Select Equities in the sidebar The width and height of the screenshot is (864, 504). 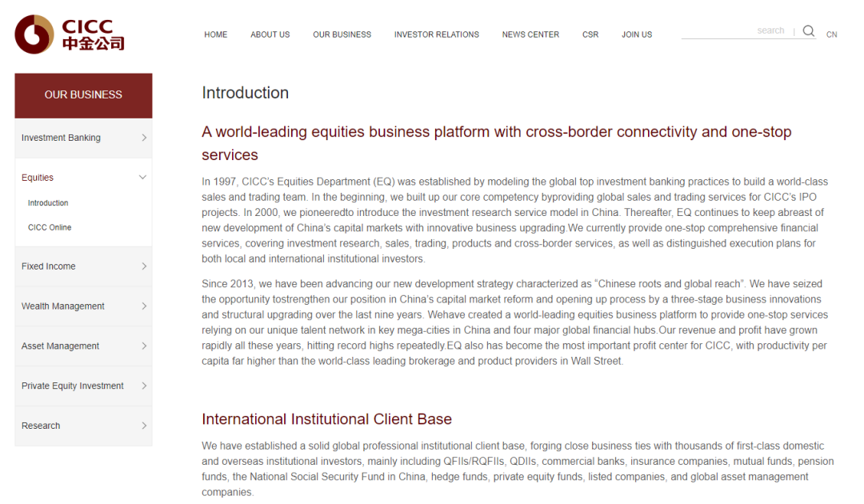coord(38,178)
